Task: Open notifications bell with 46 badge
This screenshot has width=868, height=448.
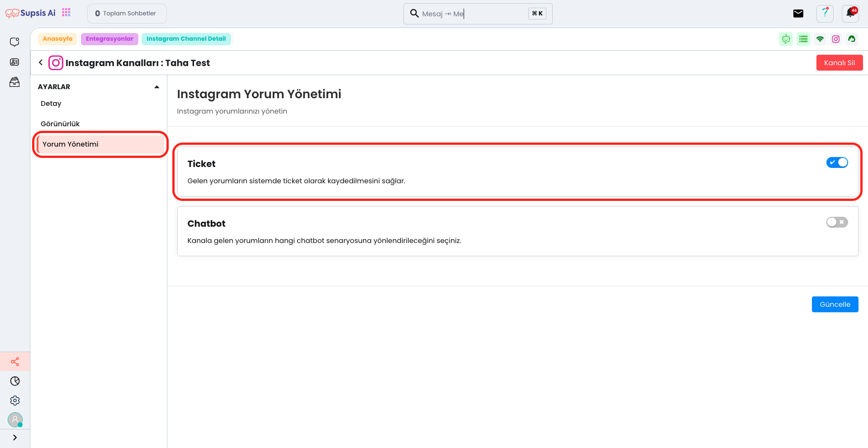Action: coord(850,14)
